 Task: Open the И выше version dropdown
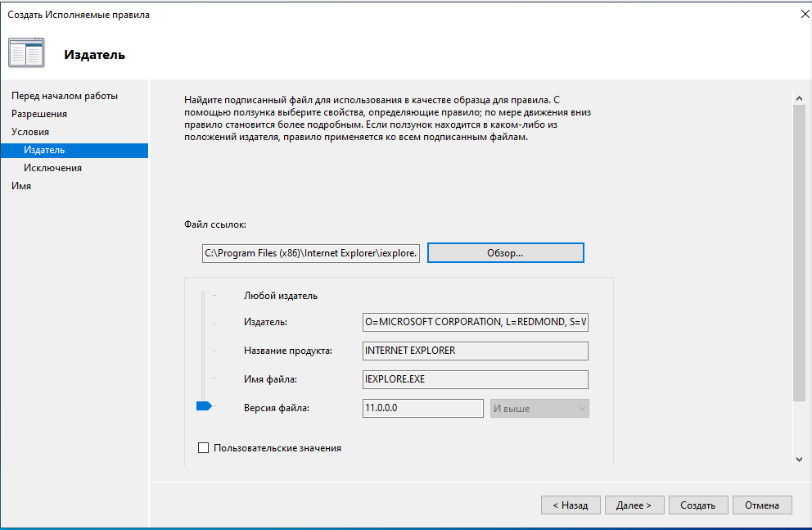coord(539,408)
